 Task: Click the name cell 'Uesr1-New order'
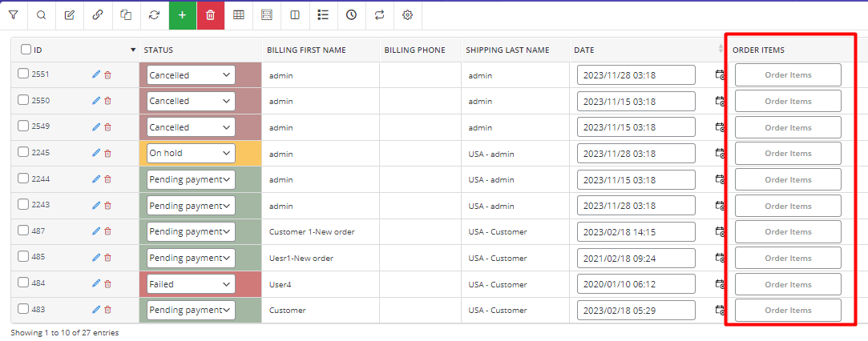[301, 258]
